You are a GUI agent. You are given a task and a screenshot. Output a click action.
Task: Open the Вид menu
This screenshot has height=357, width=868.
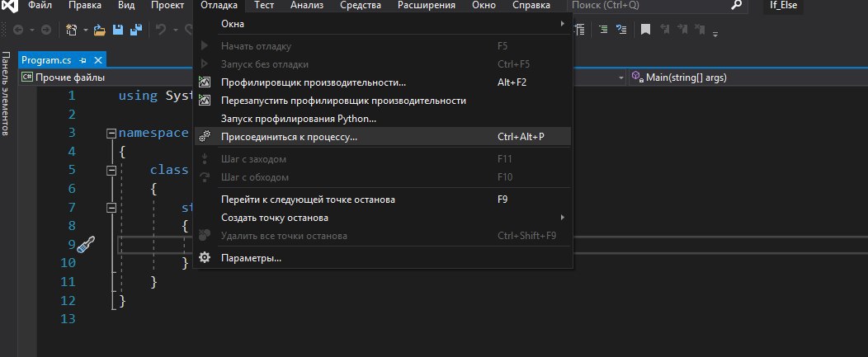(x=126, y=6)
